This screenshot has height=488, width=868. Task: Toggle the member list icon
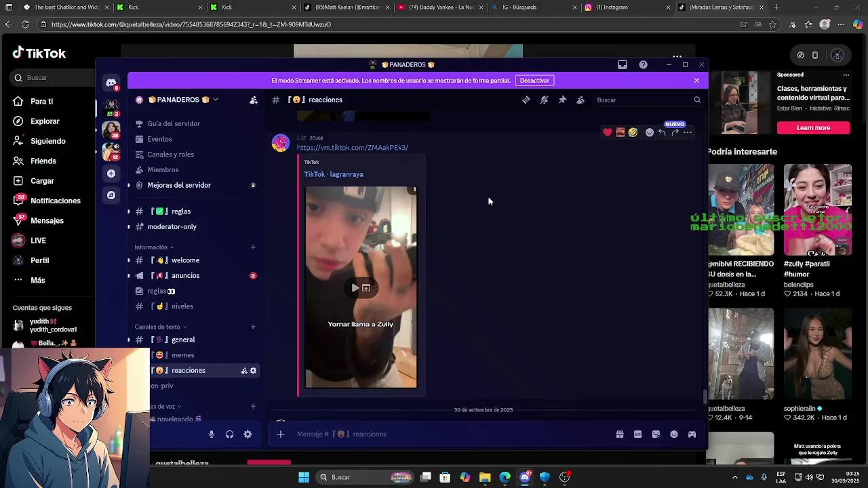pyautogui.click(x=580, y=100)
